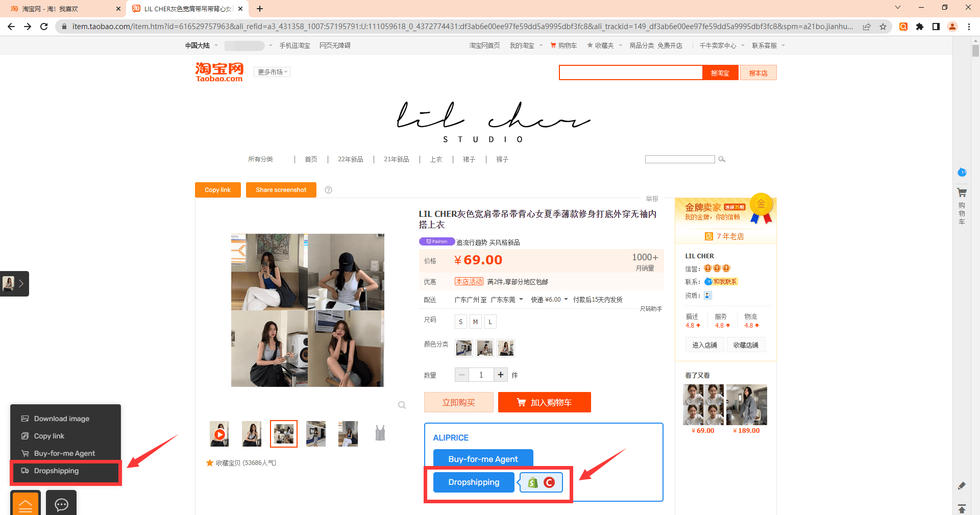Image resolution: width=980 pixels, height=515 pixels.
Task: Open the 上衣 shop category
Action: click(436, 159)
